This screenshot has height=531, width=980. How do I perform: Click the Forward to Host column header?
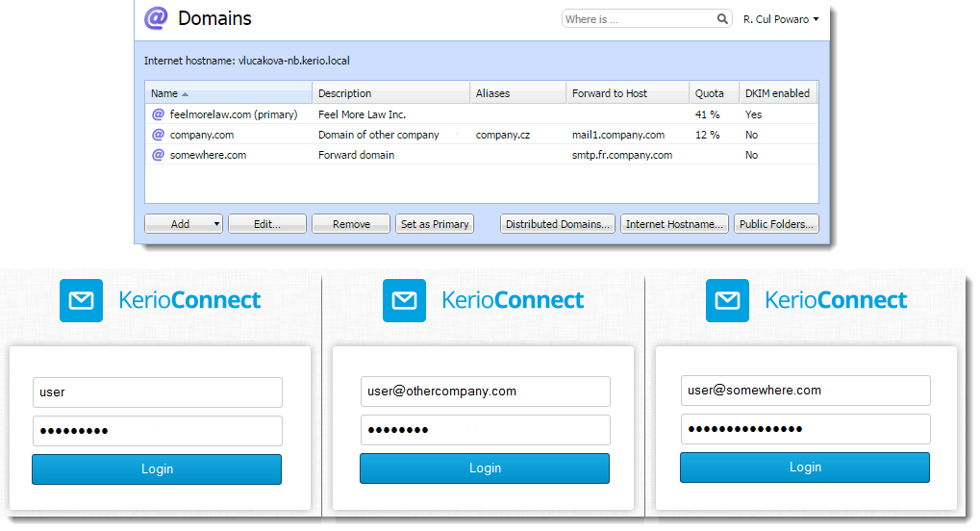[x=628, y=93]
